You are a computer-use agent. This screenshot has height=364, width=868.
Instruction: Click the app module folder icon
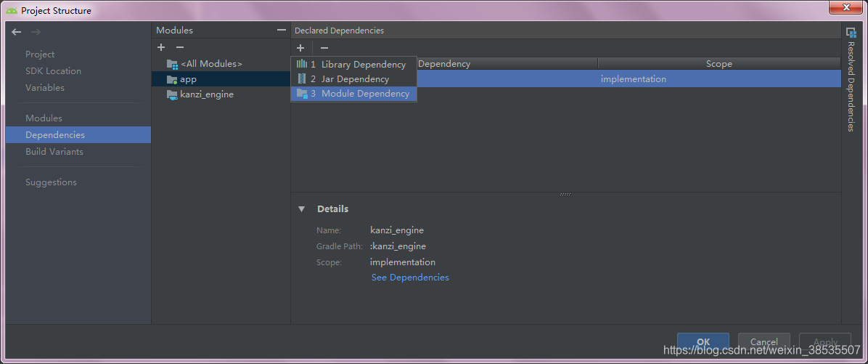coord(172,80)
